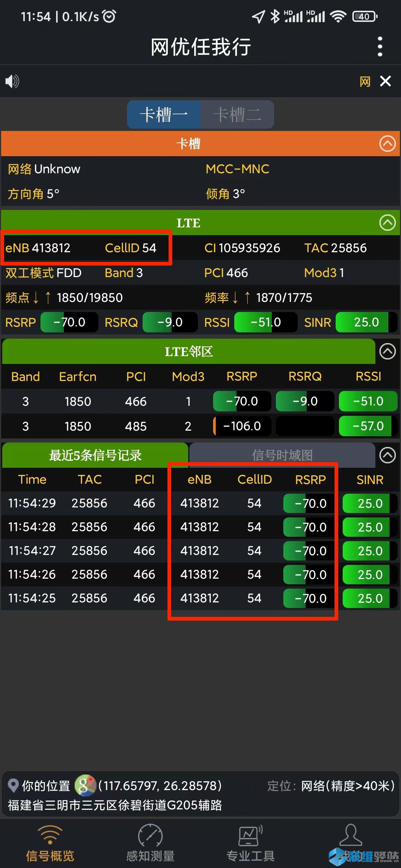401x868 pixels.
Task: Open 信号概览 signal overview tab
Action: coord(50,843)
